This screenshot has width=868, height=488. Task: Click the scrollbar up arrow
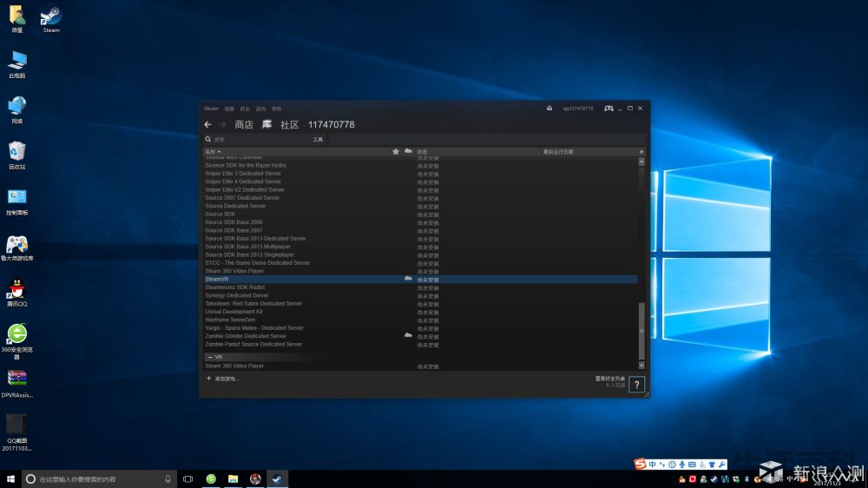pos(641,162)
